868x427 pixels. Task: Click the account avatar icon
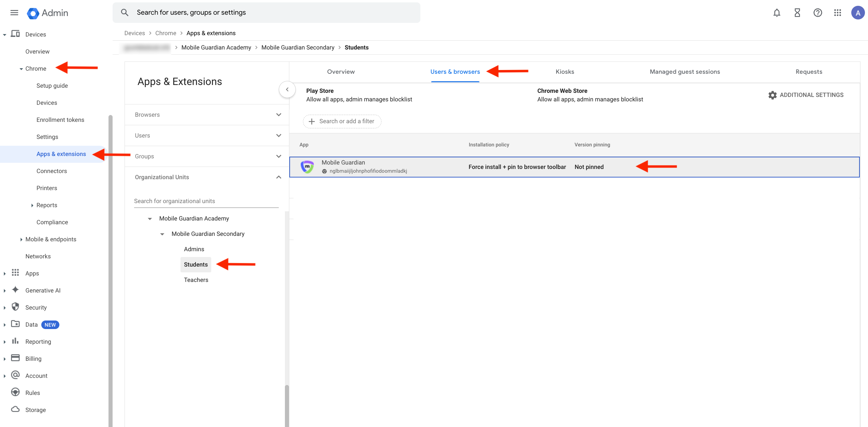pos(857,13)
